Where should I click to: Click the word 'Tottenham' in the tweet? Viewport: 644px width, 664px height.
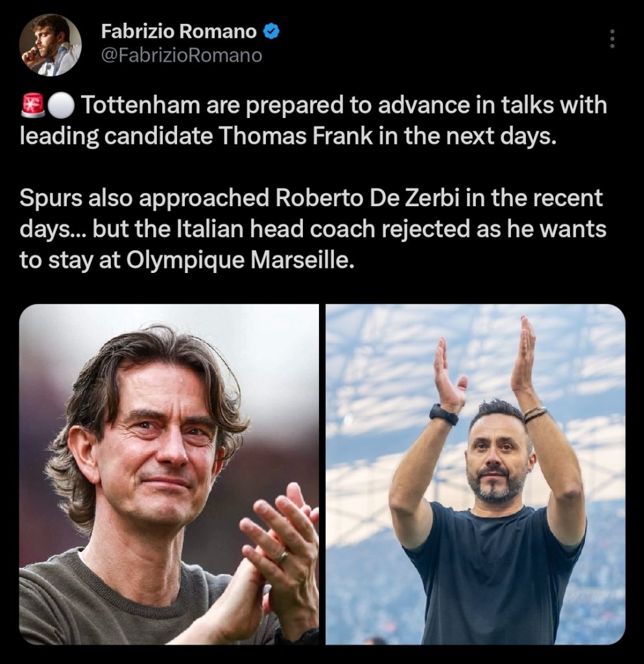click(140, 106)
